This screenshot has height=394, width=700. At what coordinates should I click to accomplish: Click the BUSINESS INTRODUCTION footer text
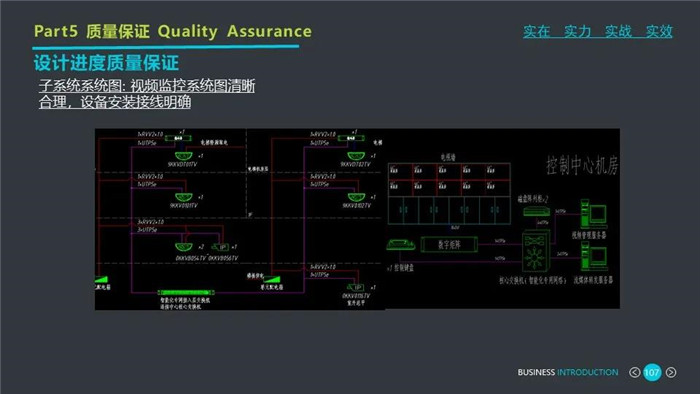(x=568, y=372)
